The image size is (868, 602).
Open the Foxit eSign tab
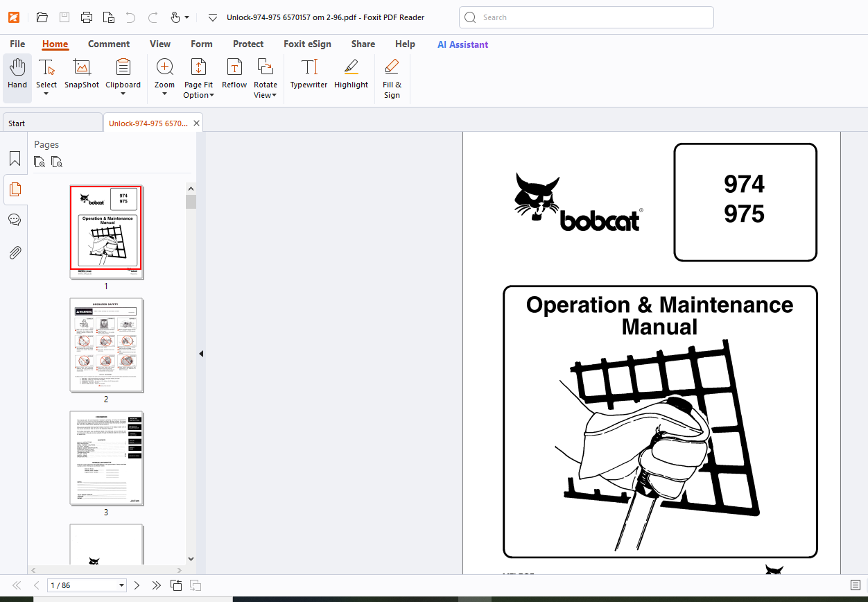[307, 44]
